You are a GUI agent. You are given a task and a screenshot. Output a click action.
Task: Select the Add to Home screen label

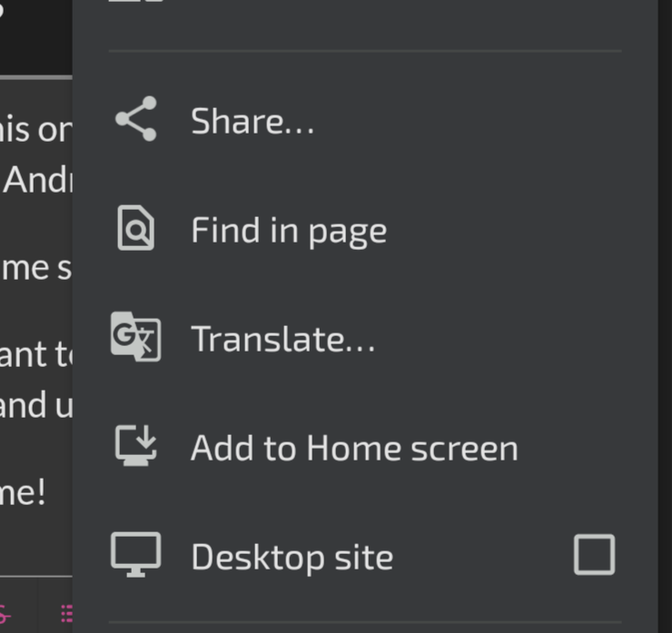click(x=354, y=449)
